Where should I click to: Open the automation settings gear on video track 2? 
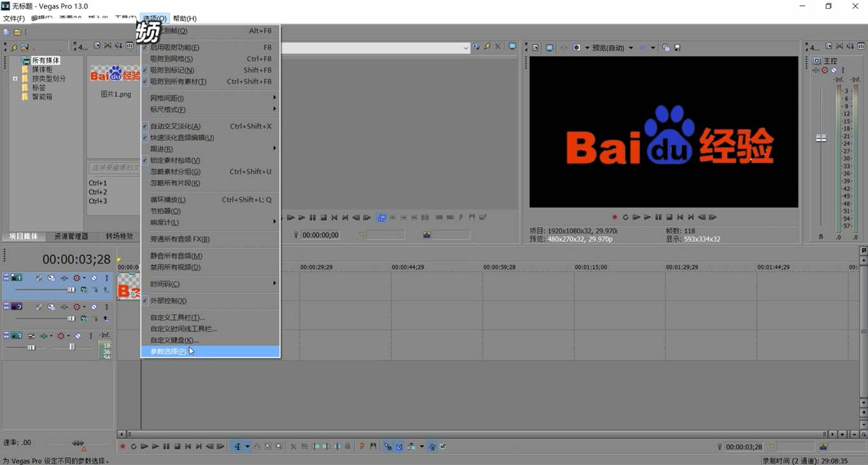click(x=77, y=307)
